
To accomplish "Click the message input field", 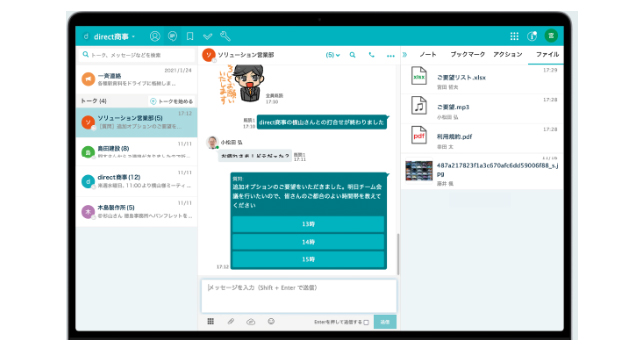I will [299, 296].
